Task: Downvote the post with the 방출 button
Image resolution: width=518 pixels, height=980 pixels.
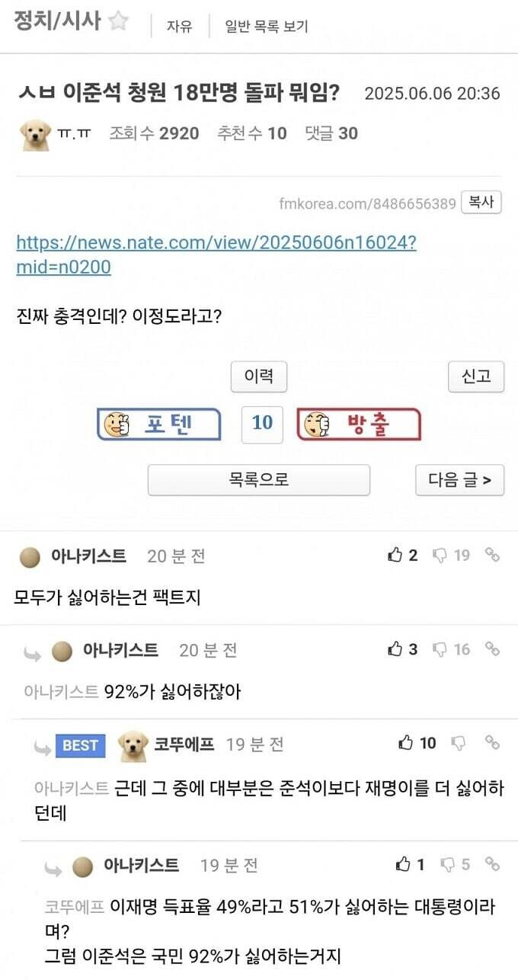Action: (359, 424)
